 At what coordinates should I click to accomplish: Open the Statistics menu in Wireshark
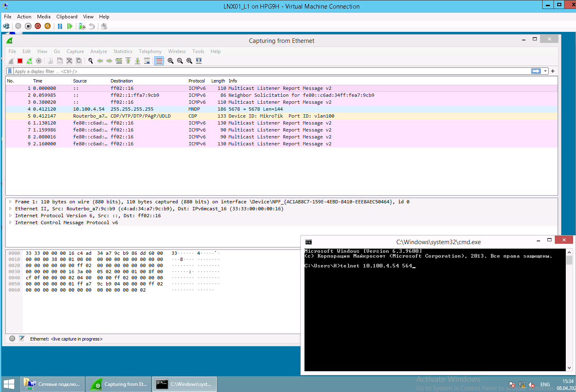coord(122,51)
